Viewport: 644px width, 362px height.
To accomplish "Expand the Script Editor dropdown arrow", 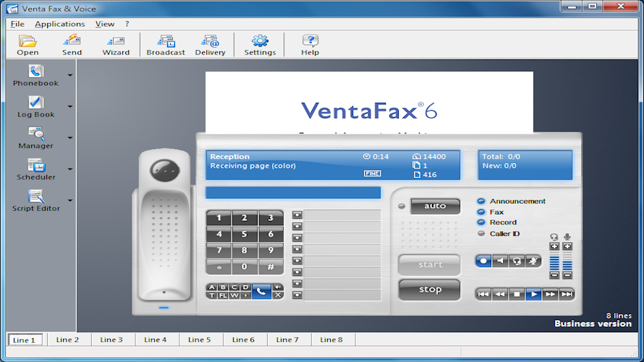I will pyautogui.click(x=70, y=201).
